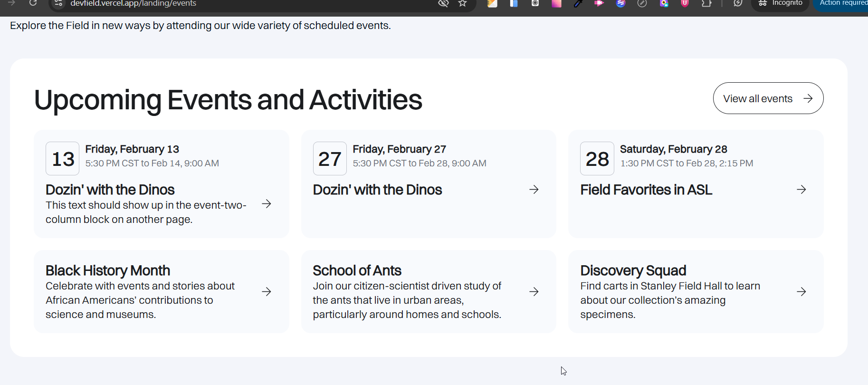Open the Discovery Squad card
This screenshot has height=385, width=868.
coord(633,271)
